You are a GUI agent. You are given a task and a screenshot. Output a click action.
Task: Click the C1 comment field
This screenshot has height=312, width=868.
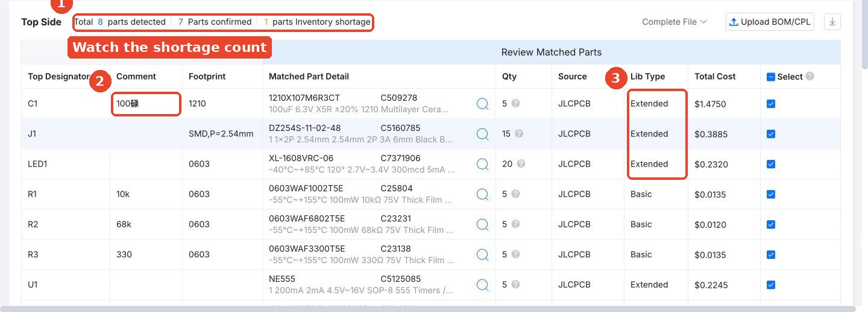click(x=146, y=104)
